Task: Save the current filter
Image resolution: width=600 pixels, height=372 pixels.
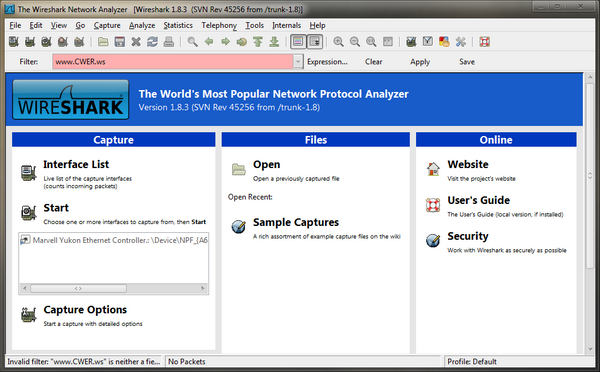Action: pos(467,62)
